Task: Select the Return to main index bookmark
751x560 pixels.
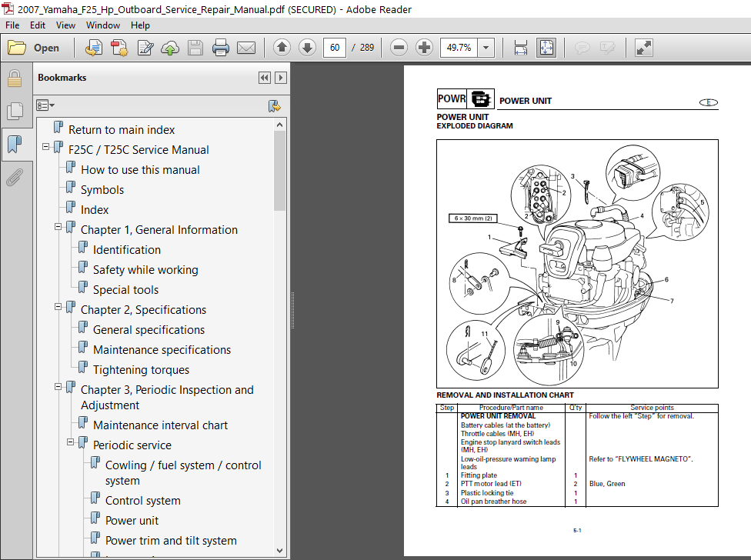Action: pyautogui.click(x=122, y=130)
